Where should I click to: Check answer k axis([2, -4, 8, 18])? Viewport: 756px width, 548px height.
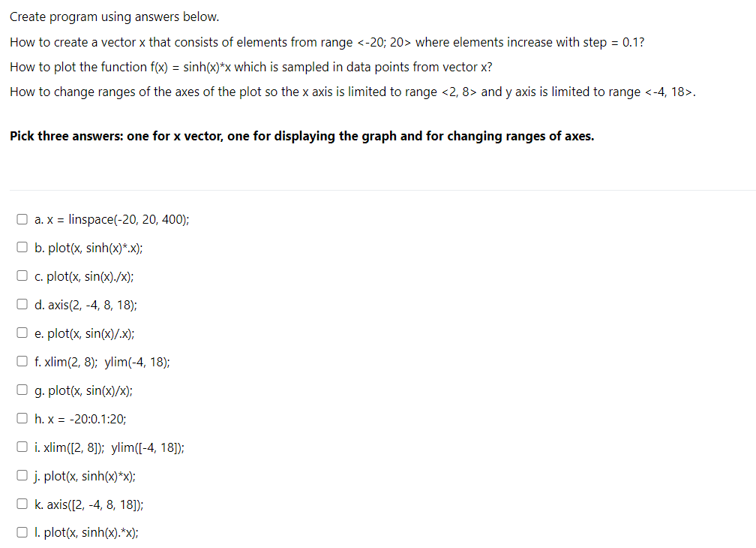coord(22,503)
